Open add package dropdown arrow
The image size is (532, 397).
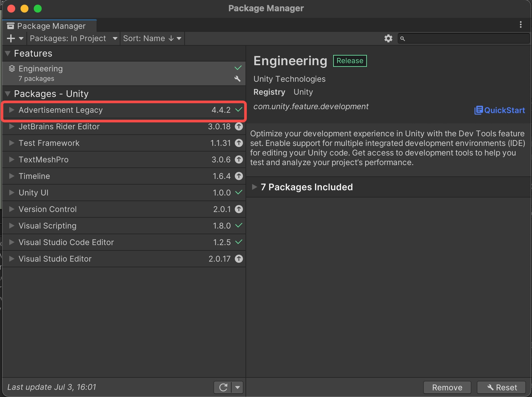point(21,38)
